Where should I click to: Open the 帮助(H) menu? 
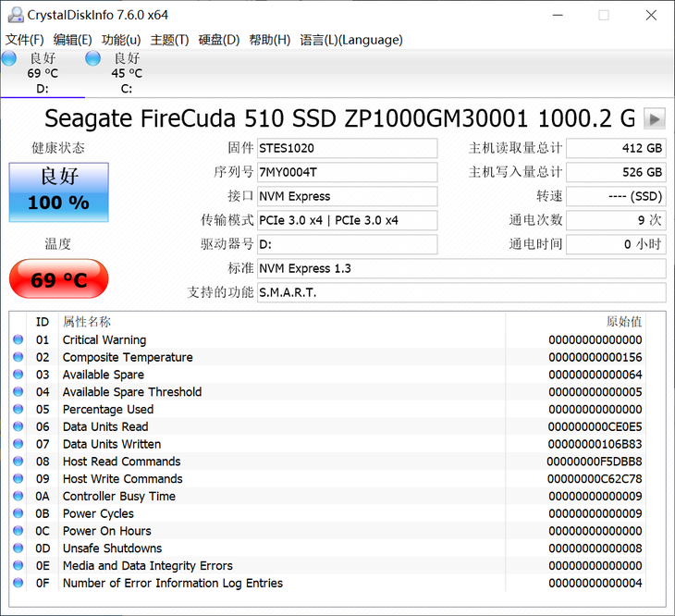pos(269,40)
